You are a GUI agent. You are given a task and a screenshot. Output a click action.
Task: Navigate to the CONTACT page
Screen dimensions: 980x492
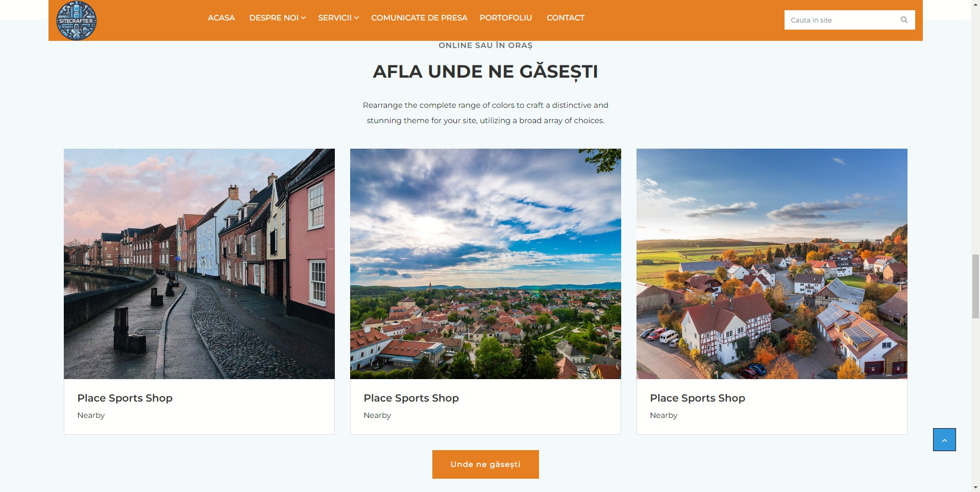pos(565,18)
